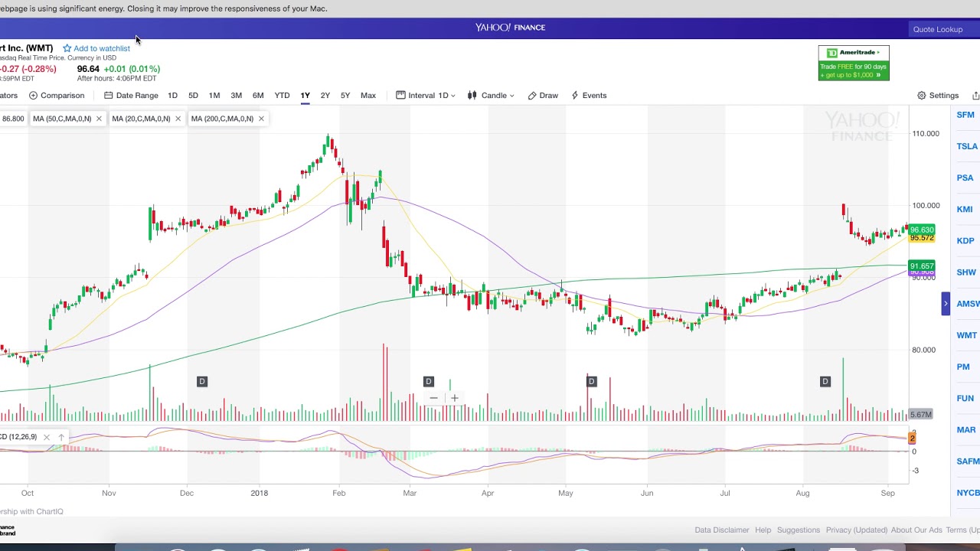Open the PSA ticker
980x551 pixels.
click(965, 178)
